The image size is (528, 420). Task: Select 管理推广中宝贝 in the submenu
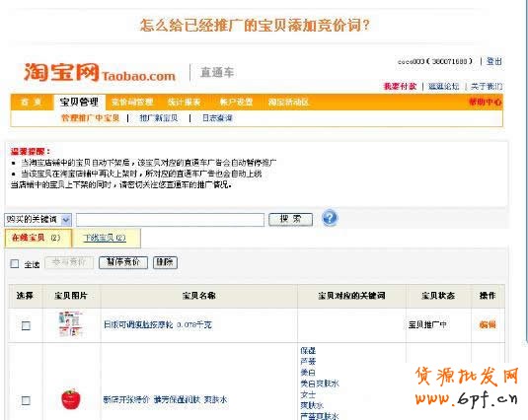pos(90,118)
